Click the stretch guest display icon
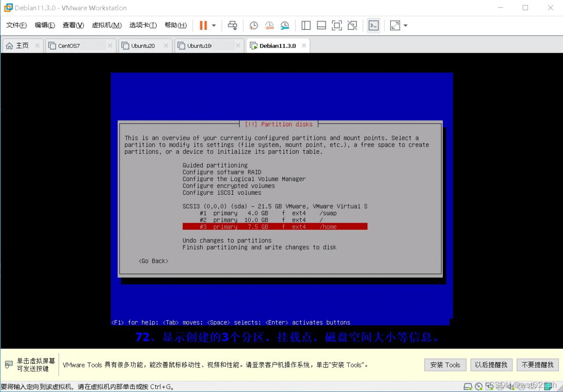Viewport: 563px width, 392px height. tap(395, 25)
